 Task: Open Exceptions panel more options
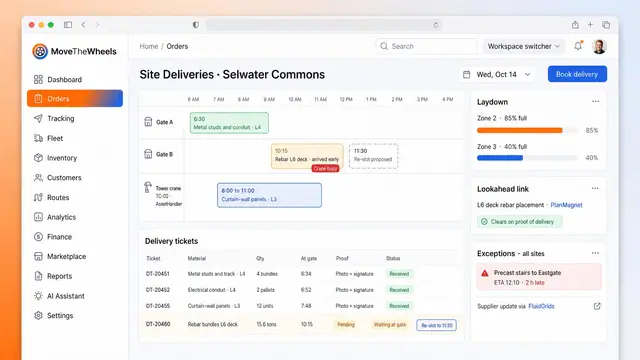click(596, 253)
